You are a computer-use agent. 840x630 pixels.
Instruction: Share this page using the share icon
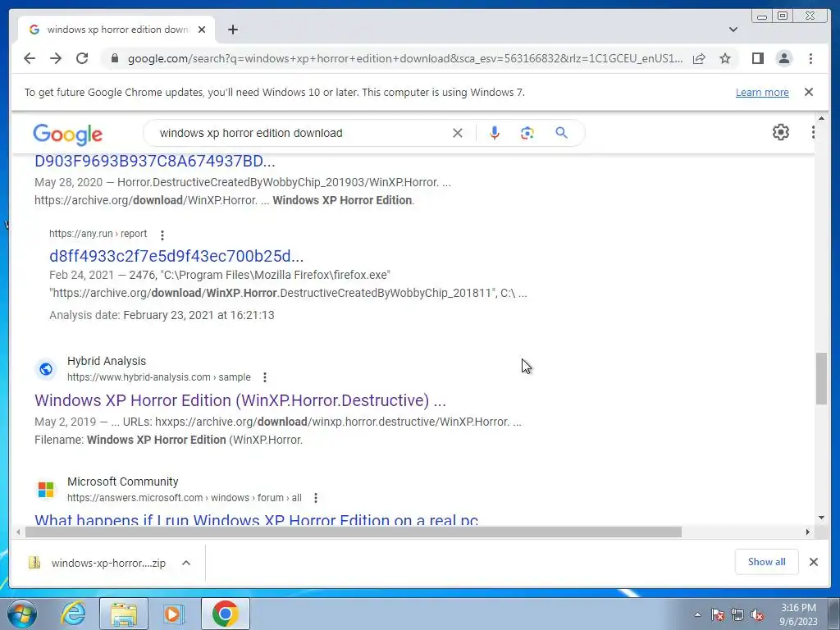[699, 58]
